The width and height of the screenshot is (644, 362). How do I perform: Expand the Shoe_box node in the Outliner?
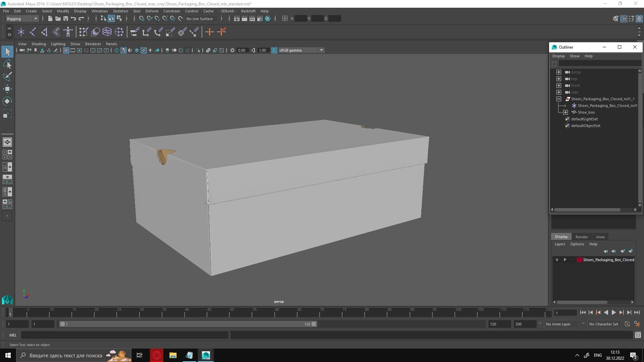(x=566, y=112)
